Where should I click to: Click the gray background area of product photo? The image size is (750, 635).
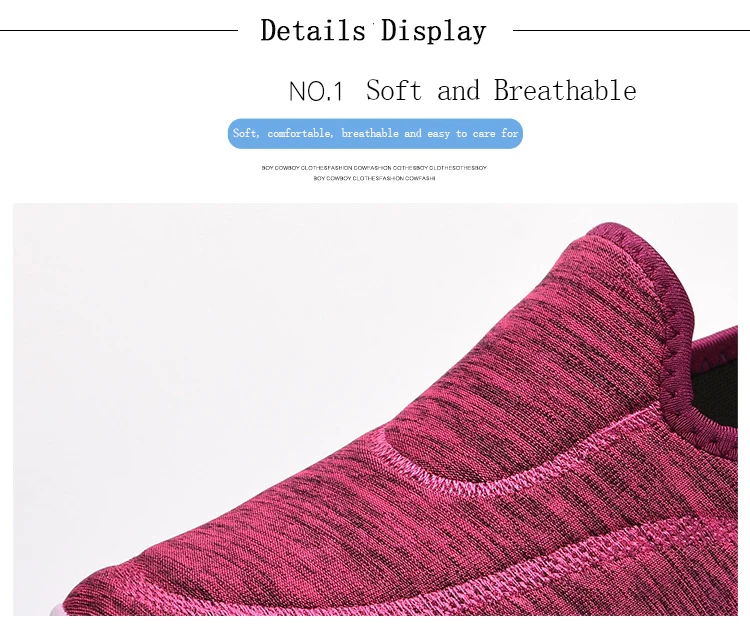(x=215, y=335)
